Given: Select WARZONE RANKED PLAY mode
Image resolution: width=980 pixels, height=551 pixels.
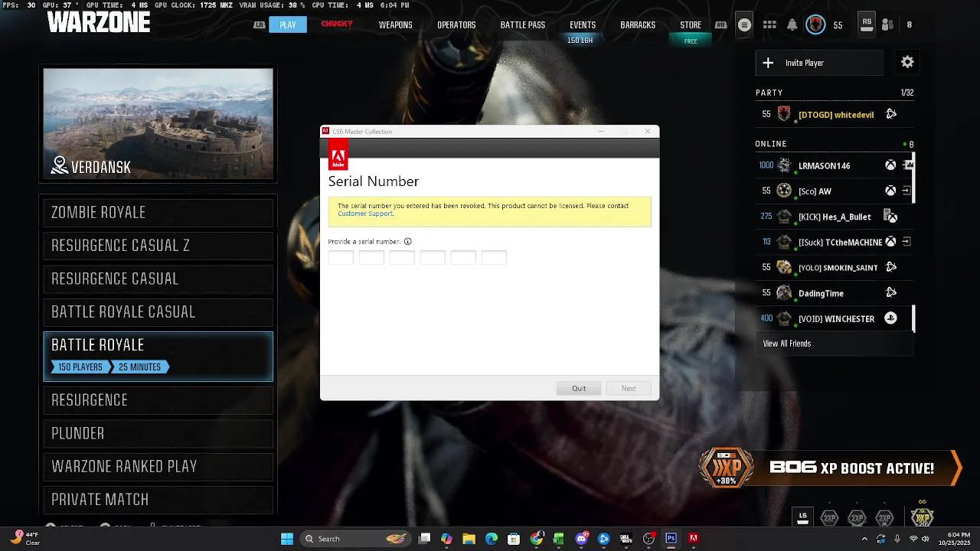Looking at the screenshot, I should [x=158, y=466].
